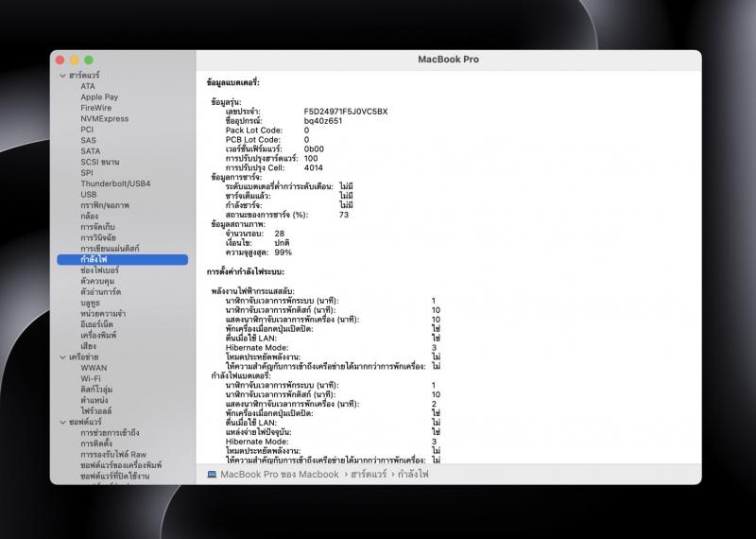Click MacBook Pro ของ Macbook in path bar
Screen dimensions: 756x539
pyautogui.click(x=280, y=475)
